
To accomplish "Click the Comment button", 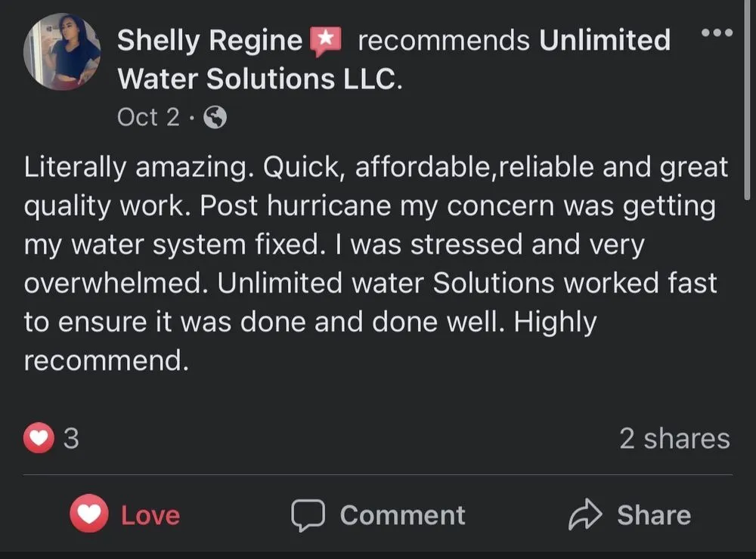I will (x=378, y=514).
